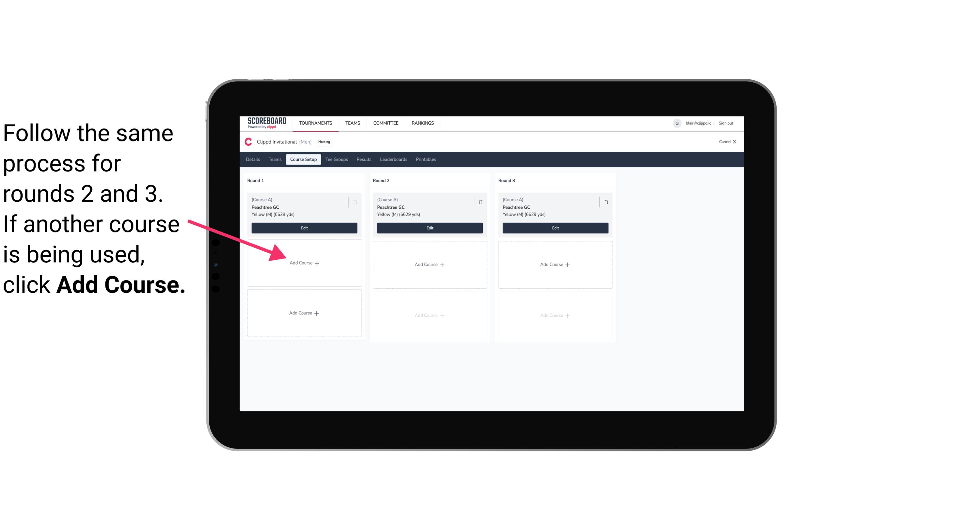Click the second Add Course in Round 1
Image resolution: width=980 pixels, height=527 pixels.
[303, 312]
